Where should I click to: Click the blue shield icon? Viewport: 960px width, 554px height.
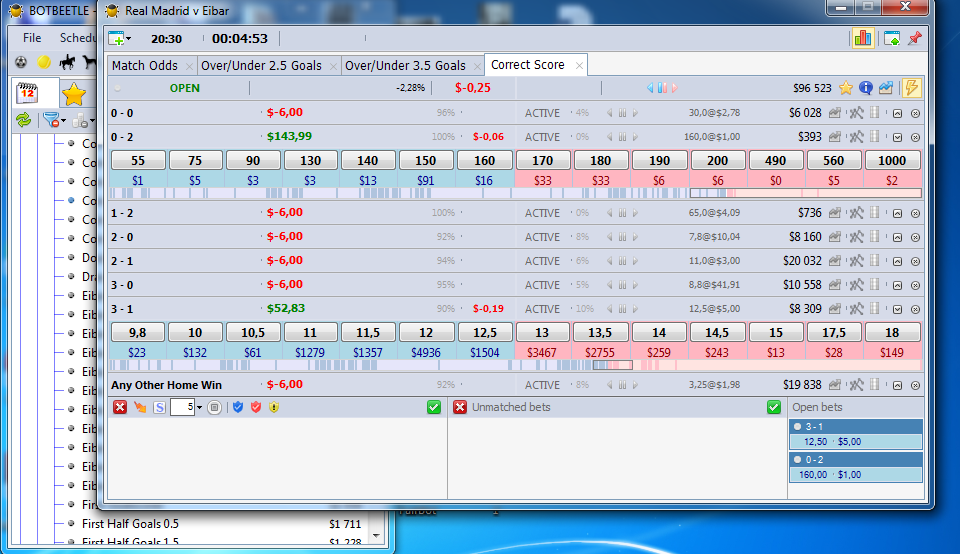(238, 407)
